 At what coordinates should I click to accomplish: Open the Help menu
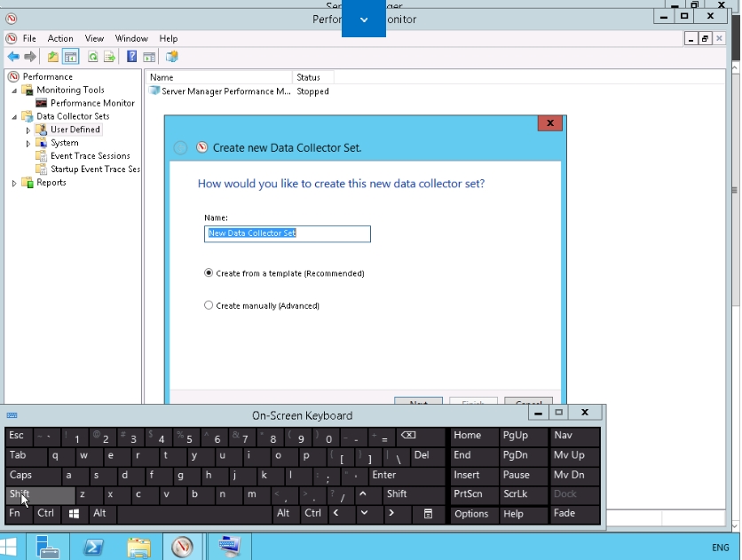click(169, 38)
